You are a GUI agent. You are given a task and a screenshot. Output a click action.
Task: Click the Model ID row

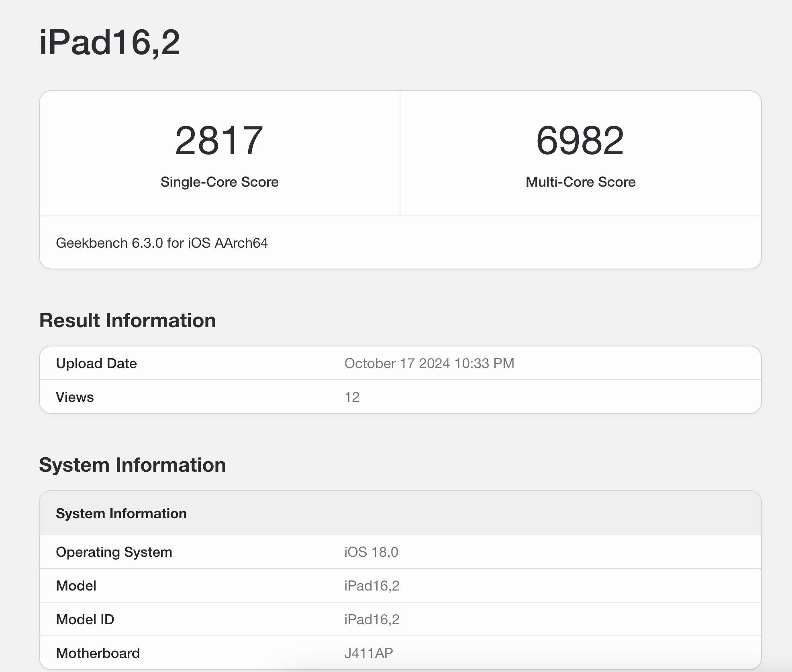(84, 619)
